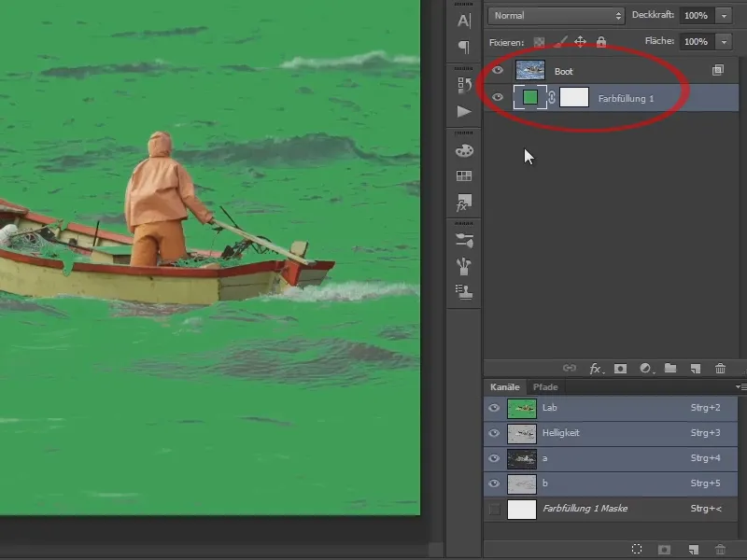The width and height of the screenshot is (747, 560).
Task: Create new group folder icon
Action: pyautogui.click(x=670, y=368)
